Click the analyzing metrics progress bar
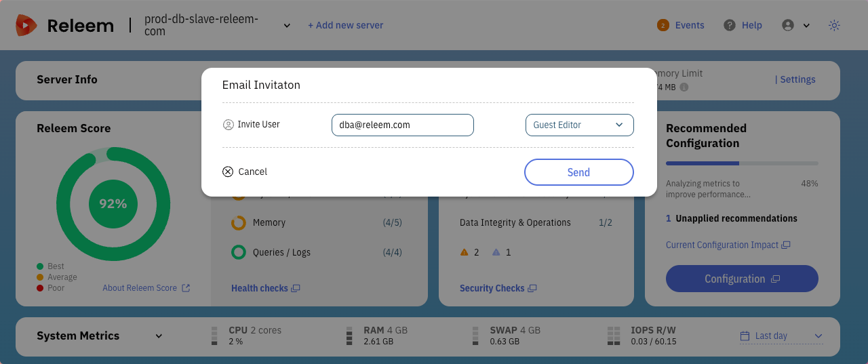Viewport: 868px width, 364px height. (x=742, y=163)
